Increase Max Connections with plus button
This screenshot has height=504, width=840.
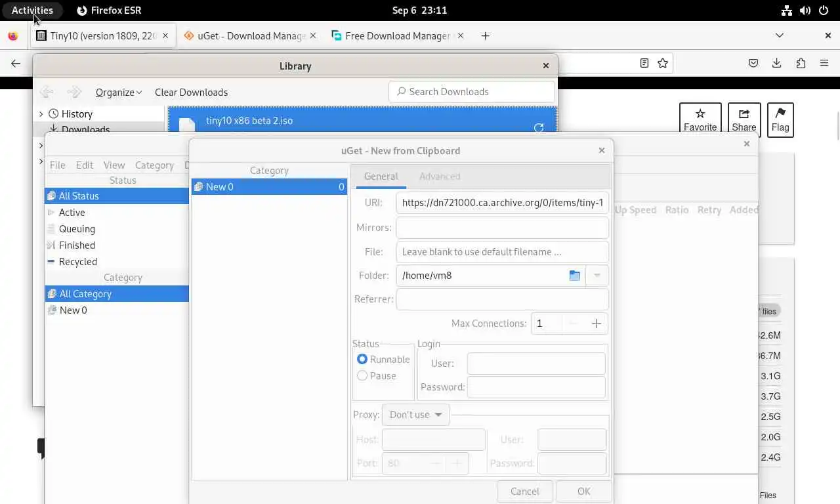(x=596, y=324)
